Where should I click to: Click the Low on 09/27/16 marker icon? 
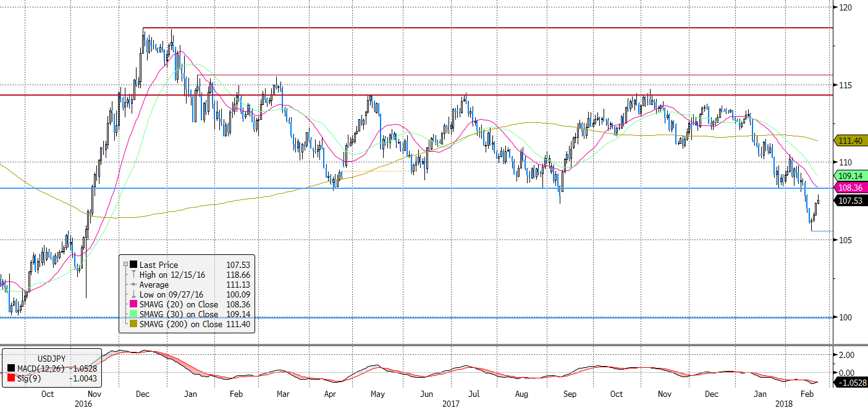pos(135,294)
